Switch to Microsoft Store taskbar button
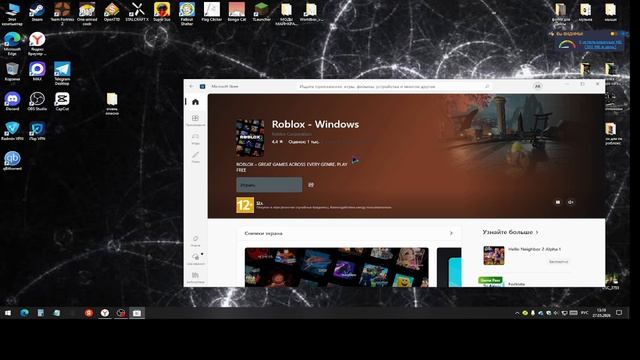This screenshot has height=360, width=640. coord(137,313)
